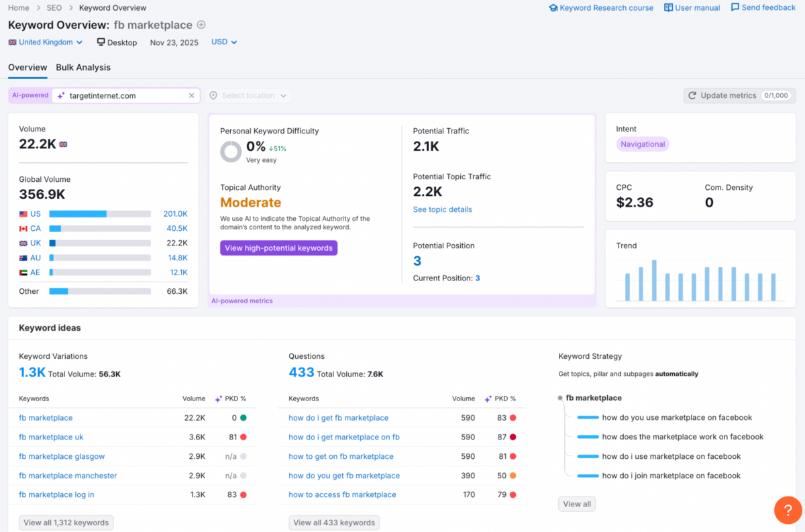Screen dimensions: 805x532
Task: Click the sparkle icon in Keyword Variations PKD % header
Action: tap(219, 398)
